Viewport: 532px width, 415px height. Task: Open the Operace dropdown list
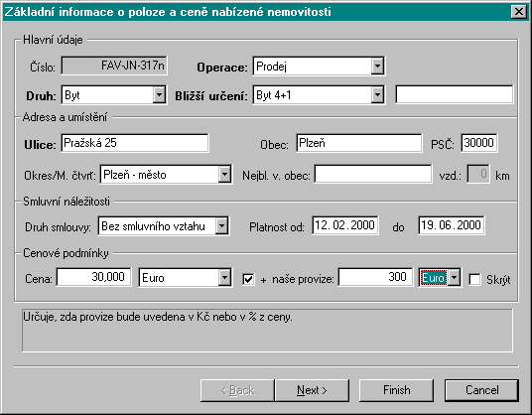click(377, 67)
